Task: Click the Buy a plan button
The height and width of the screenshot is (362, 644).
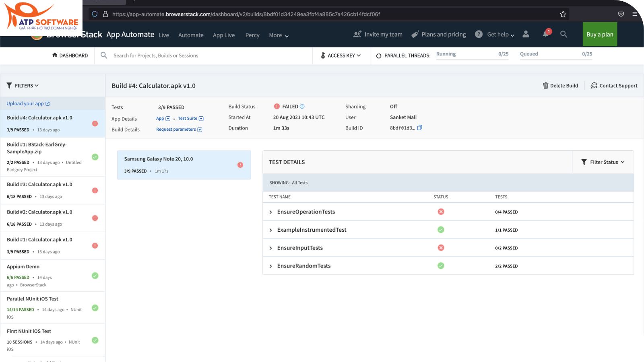Action: click(x=600, y=34)
